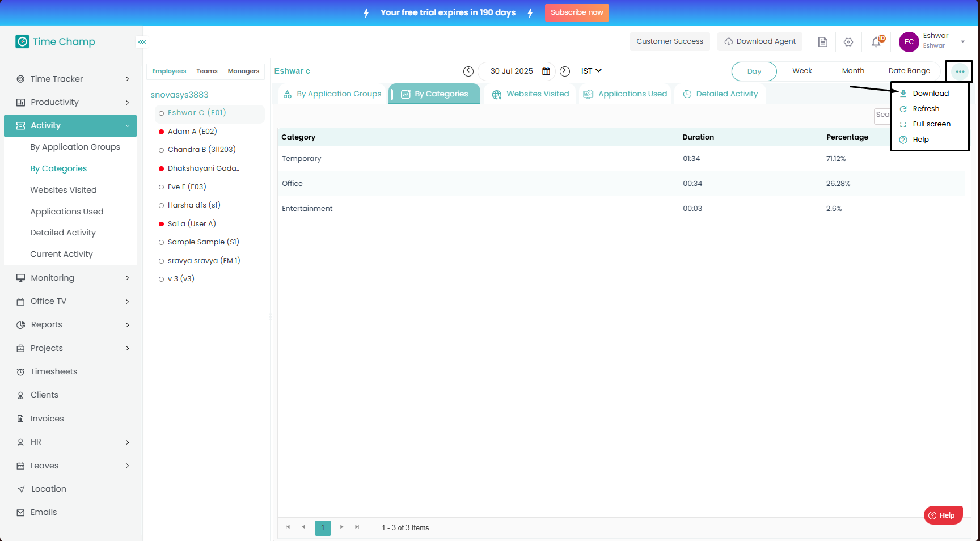Click the three-dots more options icon

tap(960, 71)
